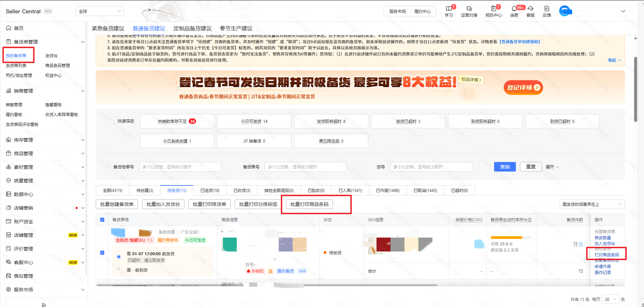Click the 数据中心 sidebar icon
This screenshot has height=307, width=644.
tap(9, 194)
